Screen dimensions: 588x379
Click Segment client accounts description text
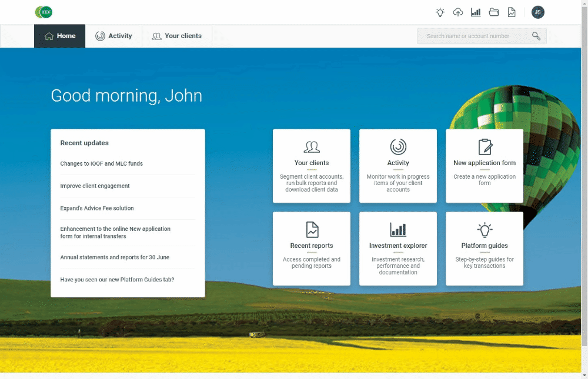pyautogui.click(x=312, y=183)
